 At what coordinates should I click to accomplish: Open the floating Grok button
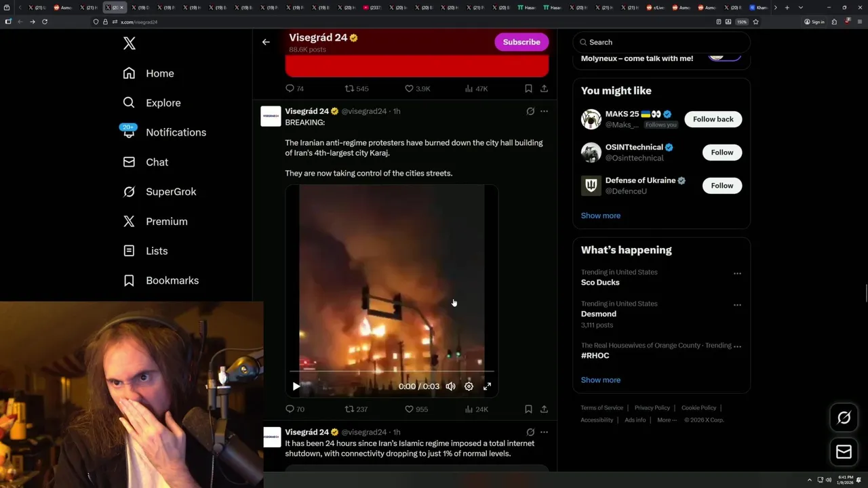tap(844, 418)
